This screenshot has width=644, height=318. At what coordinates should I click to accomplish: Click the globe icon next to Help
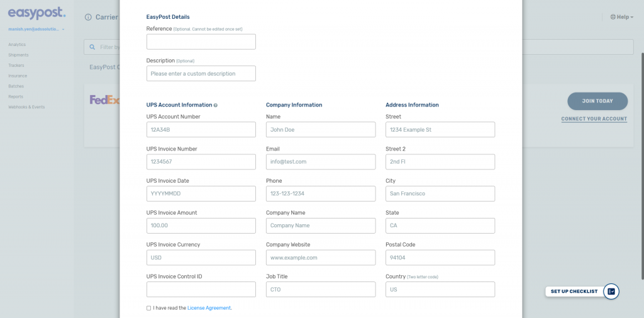tap(613, 17)
